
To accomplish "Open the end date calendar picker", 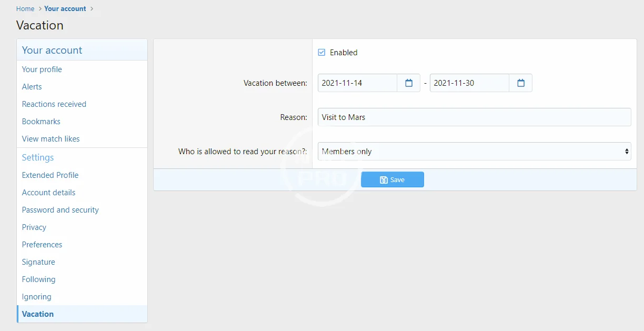I will (x=521, y=83).
